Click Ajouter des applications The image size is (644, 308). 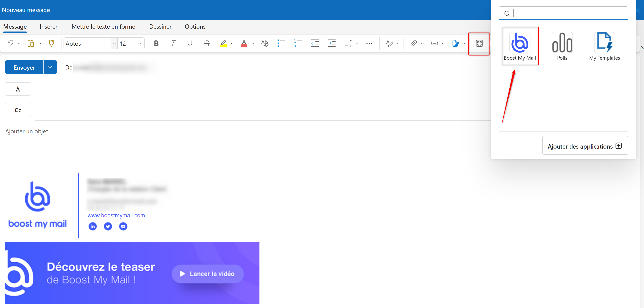[585, 146]
